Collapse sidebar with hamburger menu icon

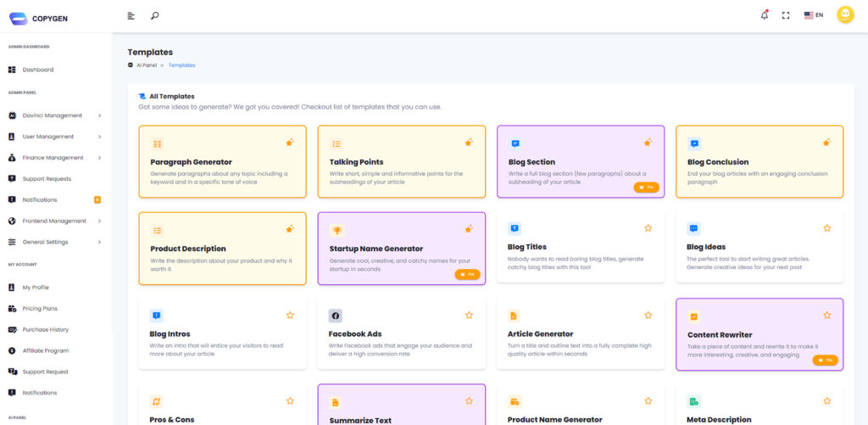(131, 15)
